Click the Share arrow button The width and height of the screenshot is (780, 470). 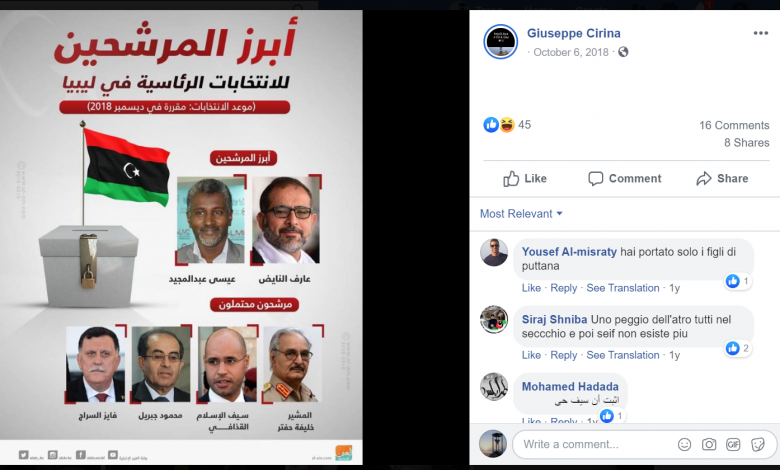[x=722, y=179]
